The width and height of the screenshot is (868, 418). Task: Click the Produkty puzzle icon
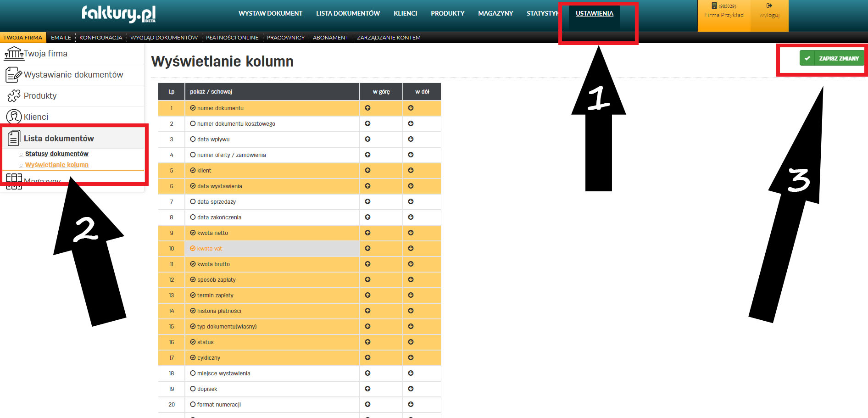[x=14, y=96]
